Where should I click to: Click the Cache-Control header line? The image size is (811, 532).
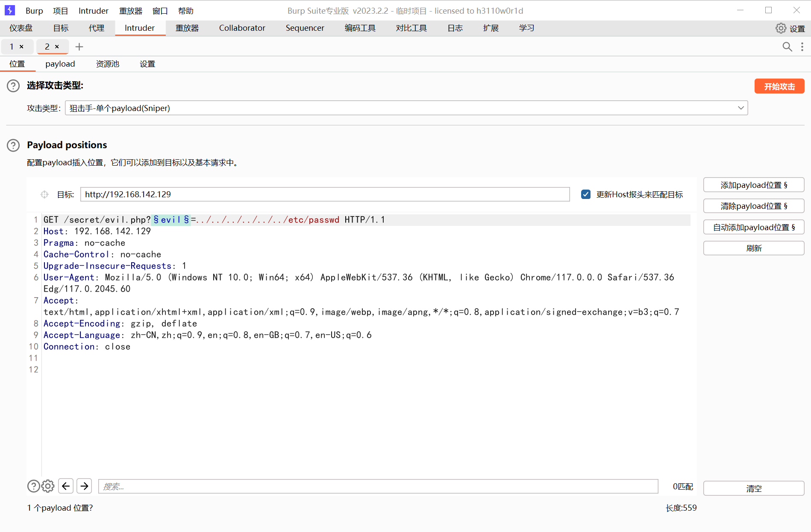[x=102, y=254]
